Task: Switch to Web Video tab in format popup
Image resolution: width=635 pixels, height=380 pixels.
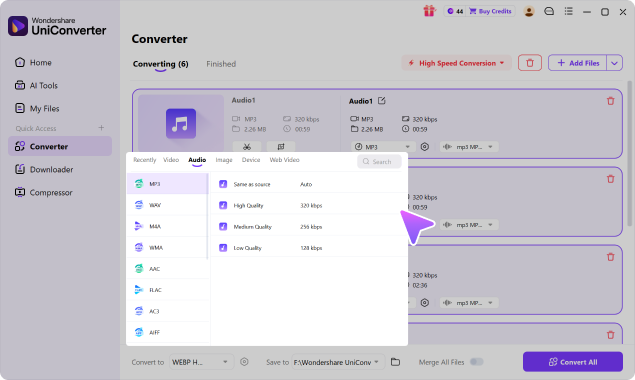Action: tap(285, 160)
